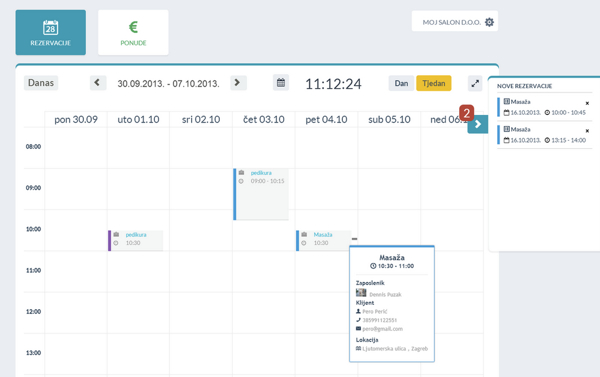Image resolution: width=600 pixels, height=377 pixels.
Task: Open Tuesday pedikura 10:30 appointment
Action: [136, 240]
